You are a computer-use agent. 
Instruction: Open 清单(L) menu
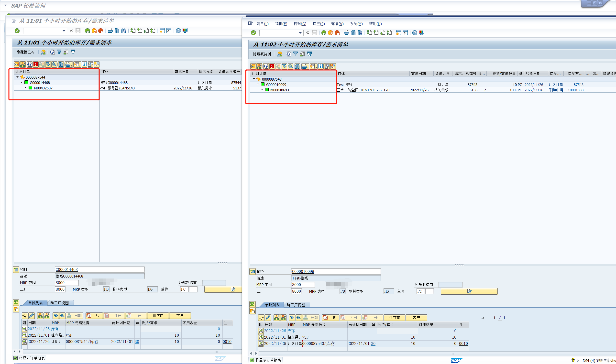[262, 24]
